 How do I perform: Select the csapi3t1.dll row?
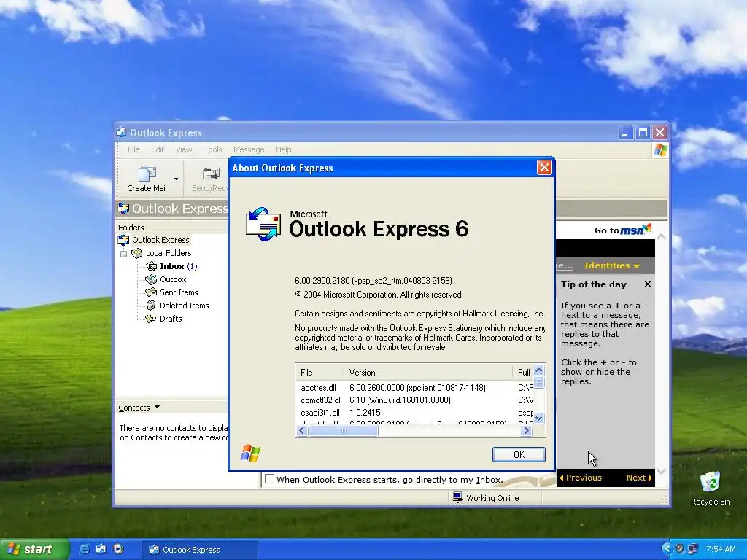tap(414, 413)
